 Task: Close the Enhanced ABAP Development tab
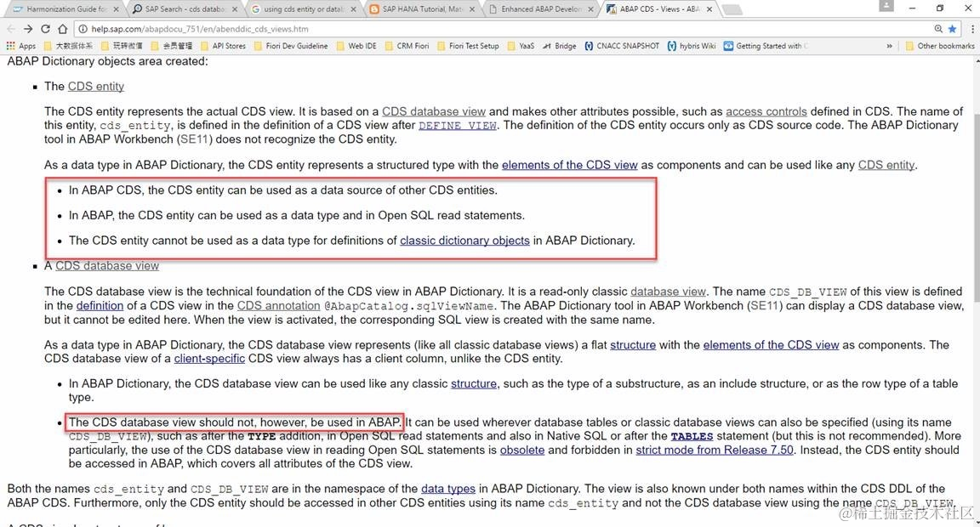click(590, 9)
